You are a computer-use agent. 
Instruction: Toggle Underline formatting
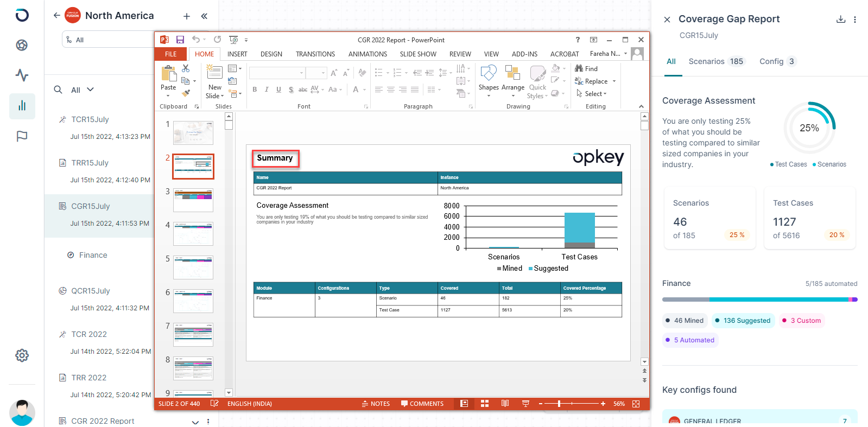coord(278,90)
